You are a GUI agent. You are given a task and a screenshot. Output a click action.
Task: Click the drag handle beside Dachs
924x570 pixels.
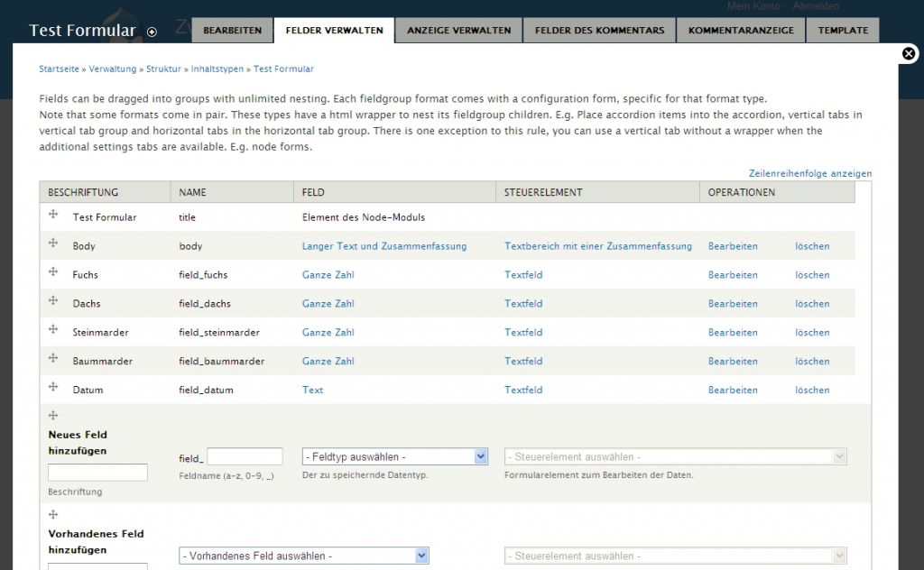53,301
